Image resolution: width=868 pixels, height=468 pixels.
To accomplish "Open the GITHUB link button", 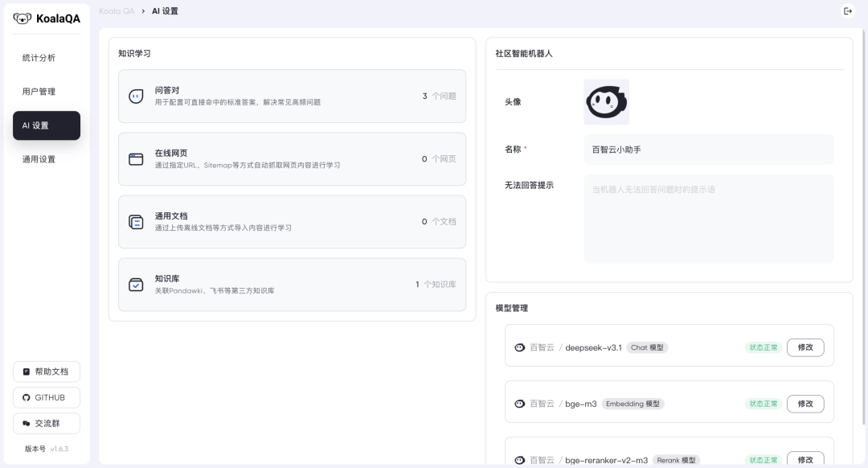I will point(46,397).
